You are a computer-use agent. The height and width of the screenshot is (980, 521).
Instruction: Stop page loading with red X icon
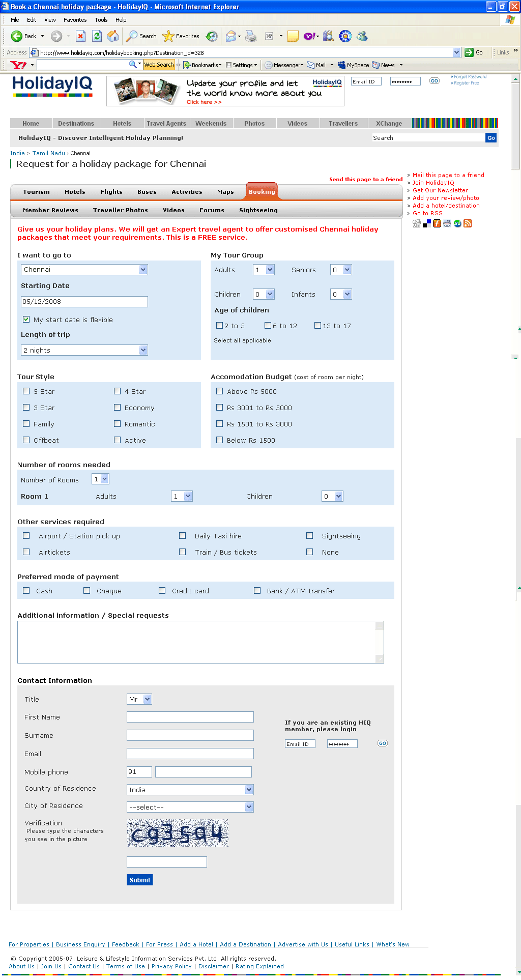tap(80, 36)
